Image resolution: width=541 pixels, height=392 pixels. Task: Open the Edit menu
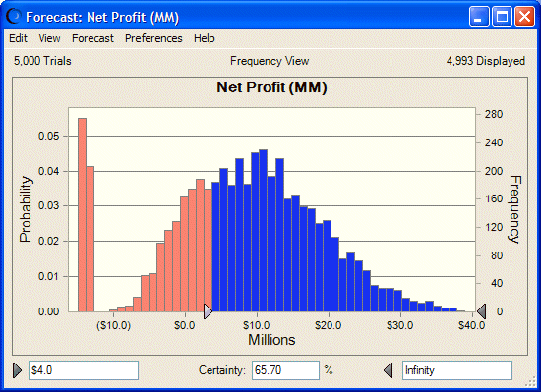[x=18, y=38]
